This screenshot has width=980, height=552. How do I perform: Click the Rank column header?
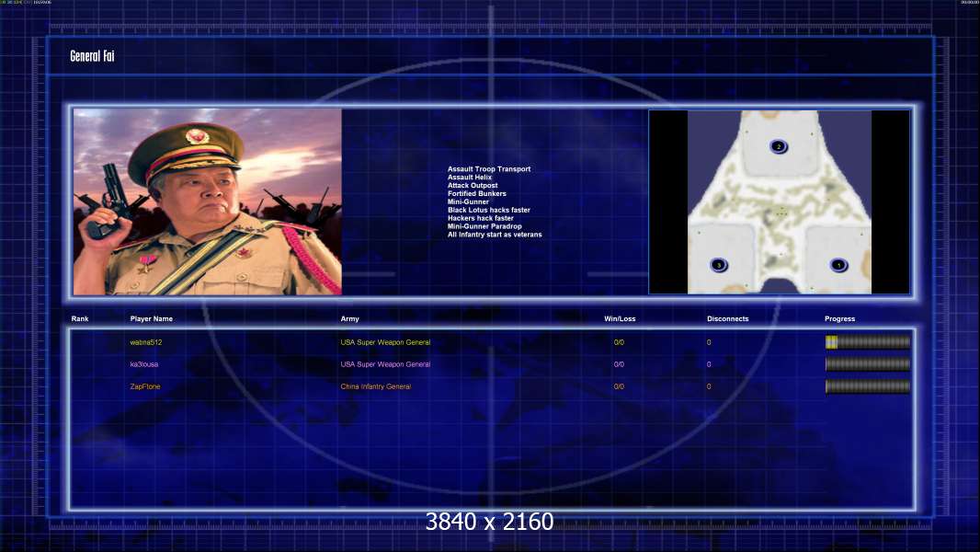(79, 319)
